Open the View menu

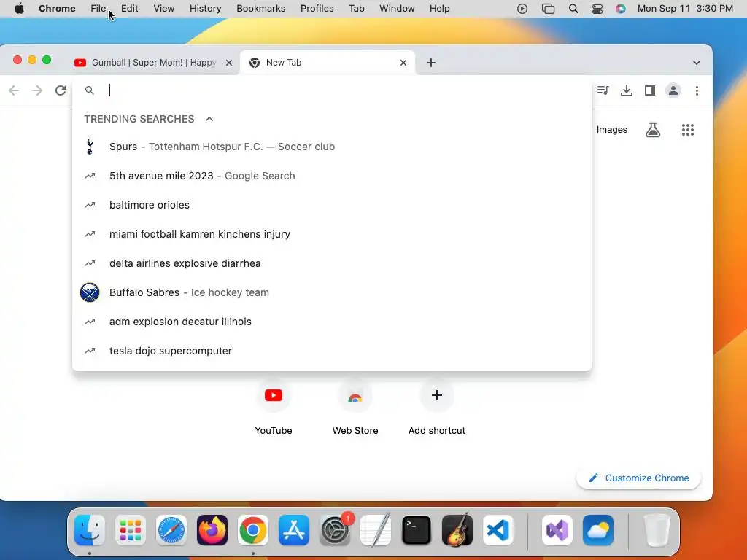[x=164, y=9]
